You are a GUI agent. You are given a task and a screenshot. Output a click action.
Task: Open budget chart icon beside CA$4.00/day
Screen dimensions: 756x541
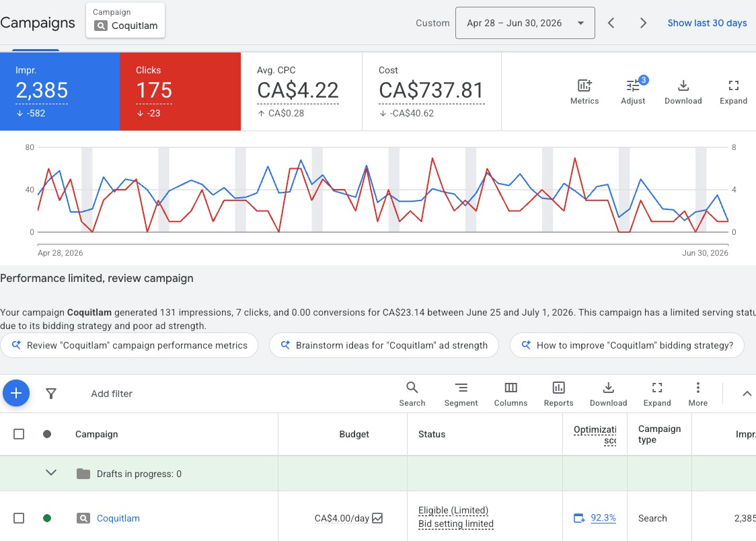377,518
